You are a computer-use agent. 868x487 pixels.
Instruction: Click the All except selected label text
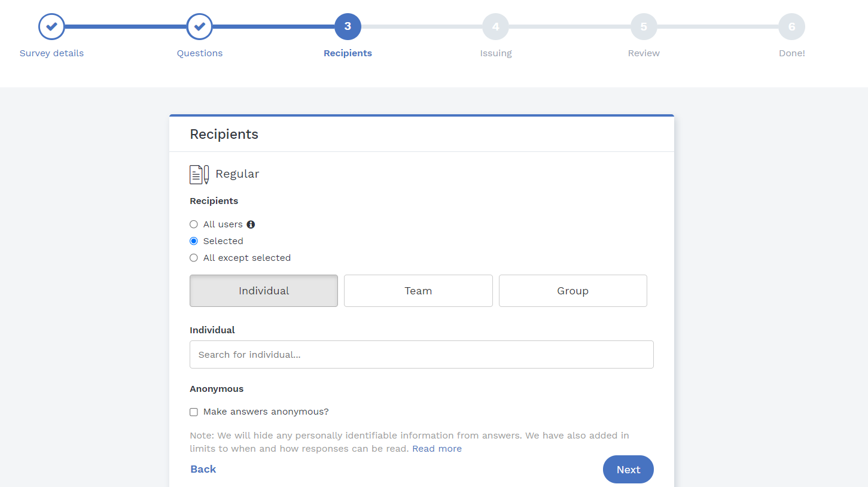tap(247, 258)
